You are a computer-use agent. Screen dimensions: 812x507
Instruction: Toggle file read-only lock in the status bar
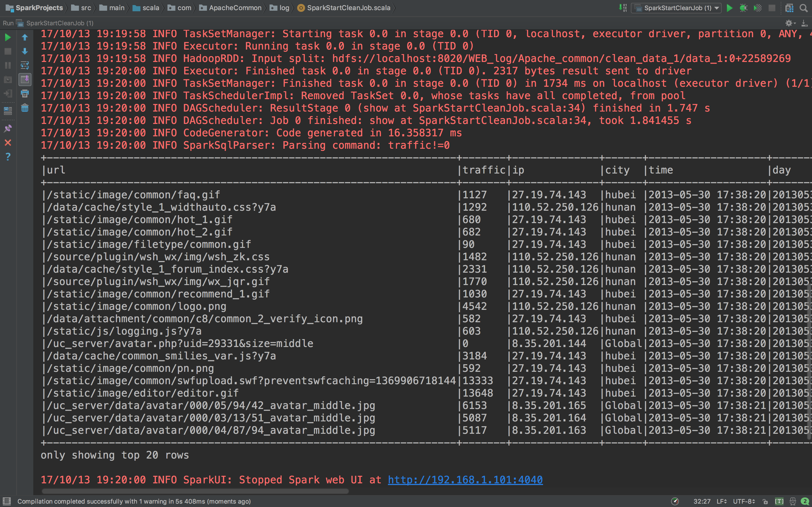point(765,501)
